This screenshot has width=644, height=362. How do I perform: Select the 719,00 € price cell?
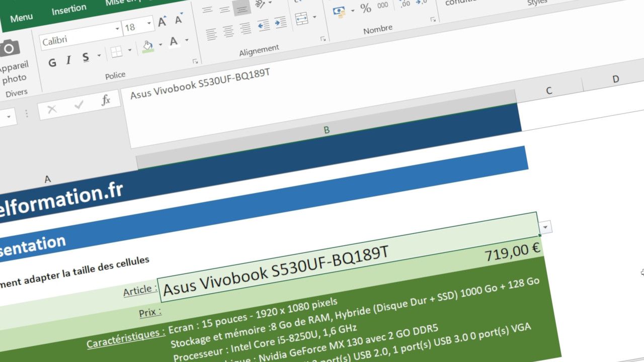tap(512, 252)
